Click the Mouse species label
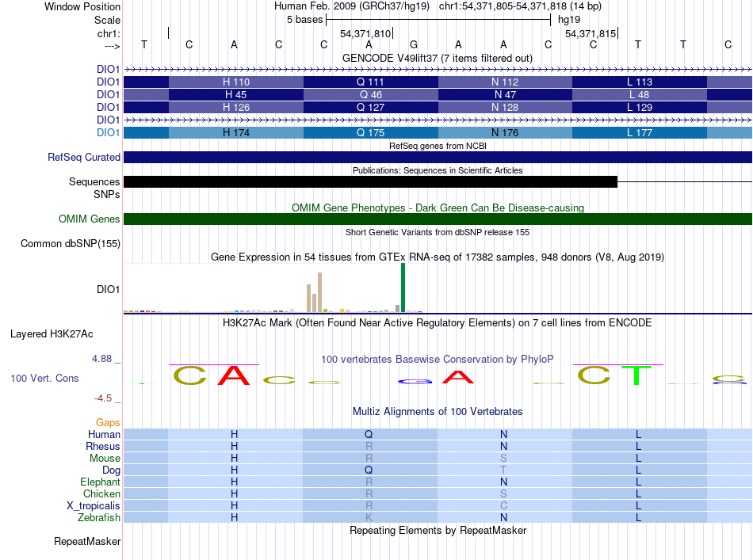The width and height of the screenshot is (753, 560). 105,459
